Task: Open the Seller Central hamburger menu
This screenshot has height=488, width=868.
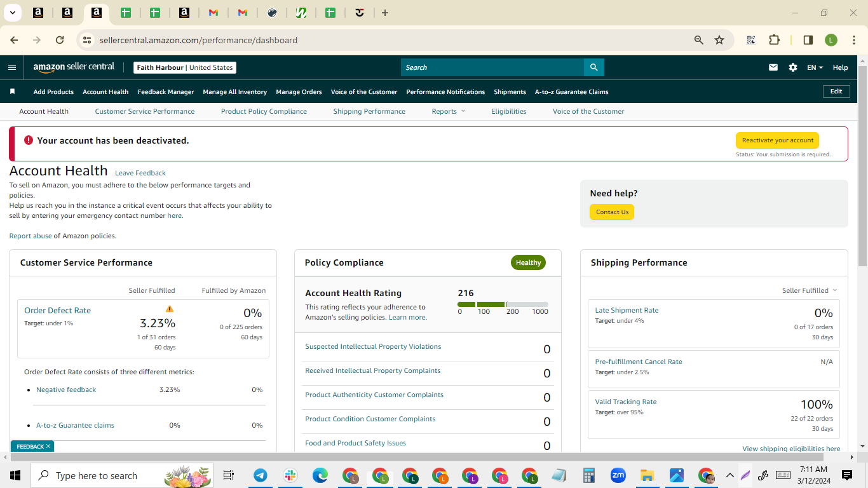Action: (12, 67)
